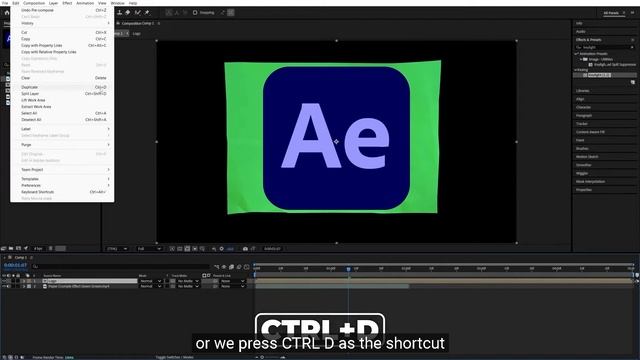Click the Home icon in the toolbar
The width and height of the screenshot is (640, 360).
[x=7, y=13]
